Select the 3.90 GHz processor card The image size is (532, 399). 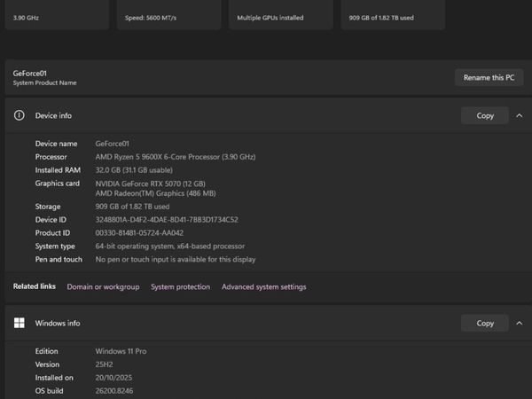tap(57, 15)
